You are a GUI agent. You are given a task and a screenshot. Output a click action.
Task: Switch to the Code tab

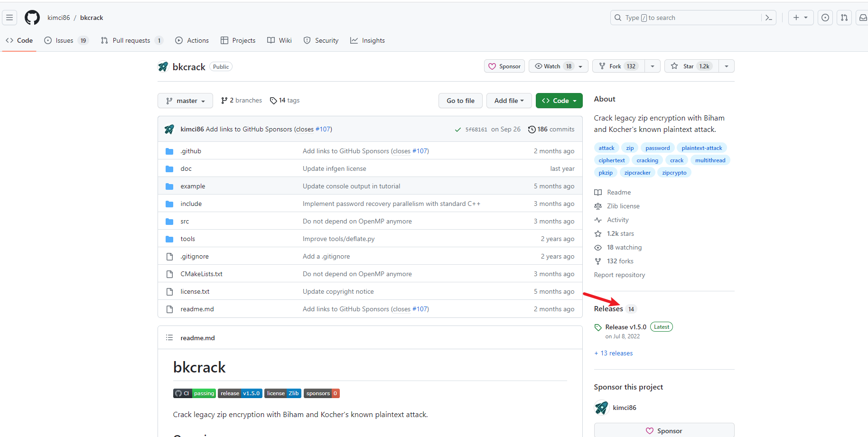point(19,40)
